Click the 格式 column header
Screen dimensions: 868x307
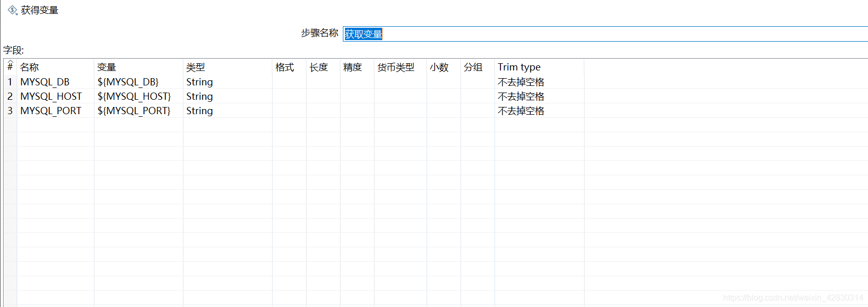(289, 67)
